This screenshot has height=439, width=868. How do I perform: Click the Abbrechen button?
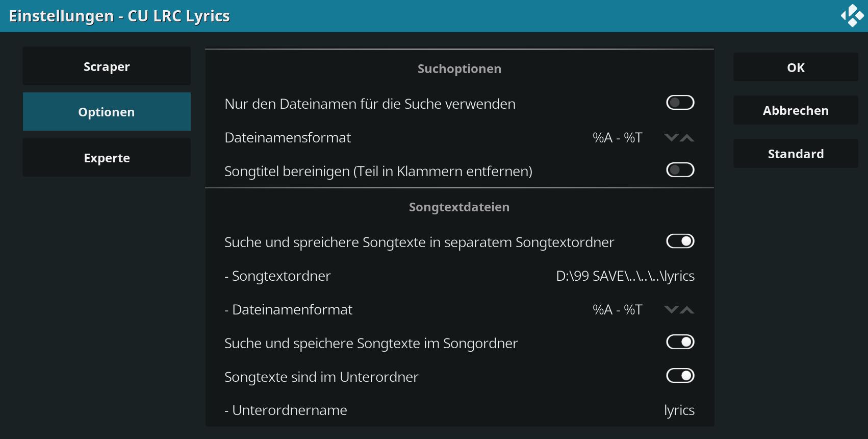796,110
